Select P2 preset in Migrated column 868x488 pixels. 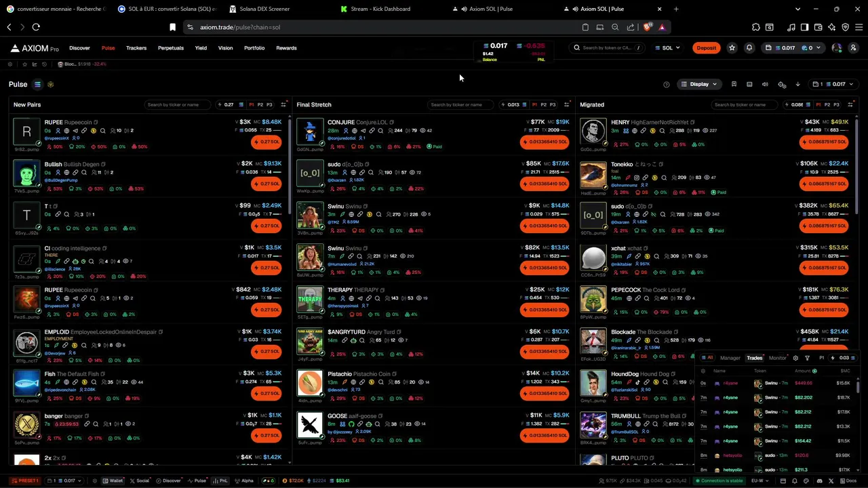click(827, 105)
